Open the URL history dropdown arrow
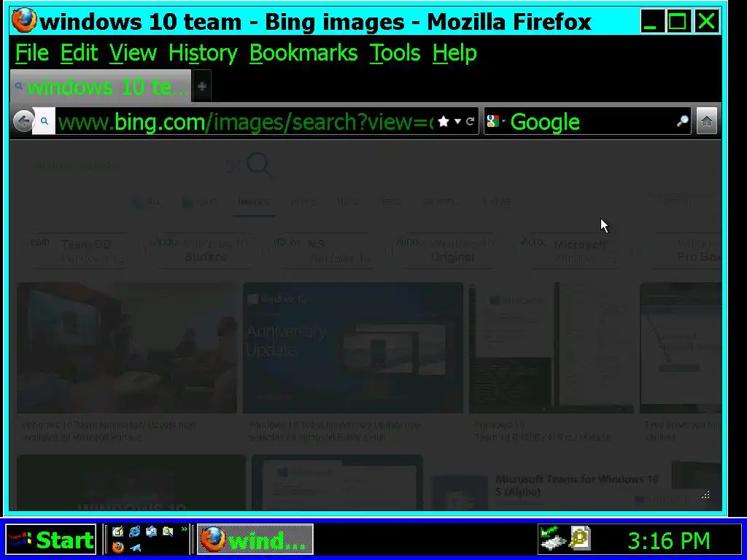747x560 pixels. click(457, 122)
